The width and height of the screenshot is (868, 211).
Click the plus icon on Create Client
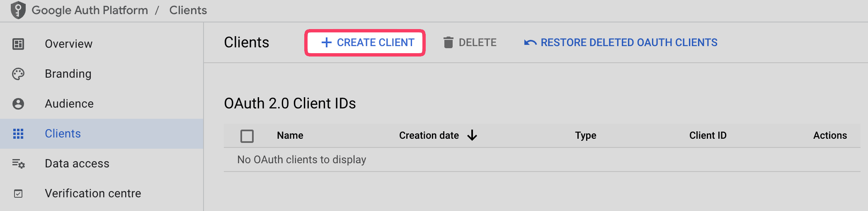[x=327, y=42]
